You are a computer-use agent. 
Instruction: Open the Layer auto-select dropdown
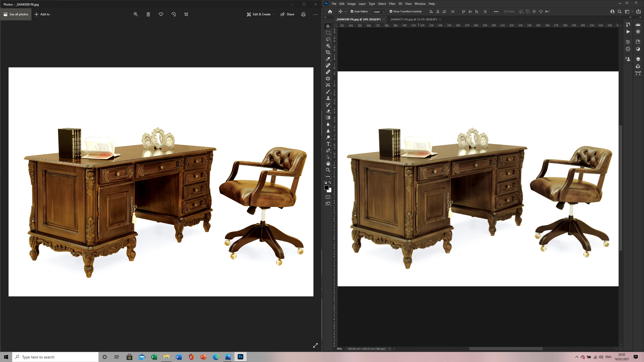pos(379,12)
